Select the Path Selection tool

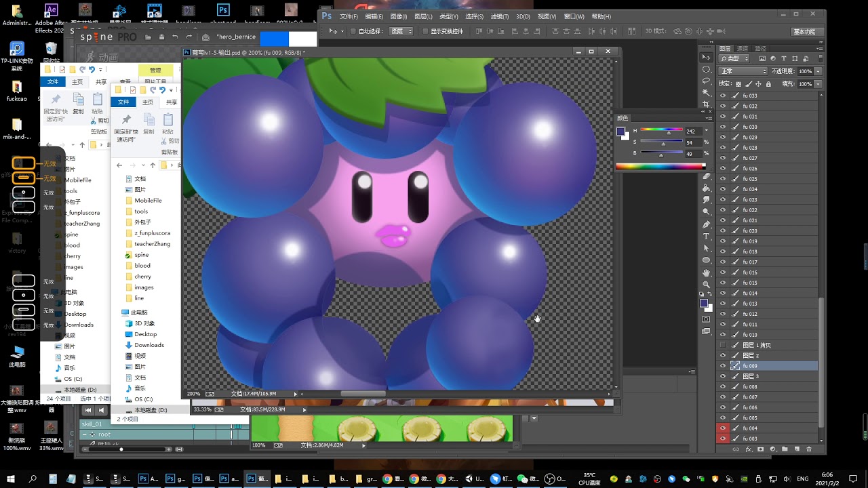point(706,248)
